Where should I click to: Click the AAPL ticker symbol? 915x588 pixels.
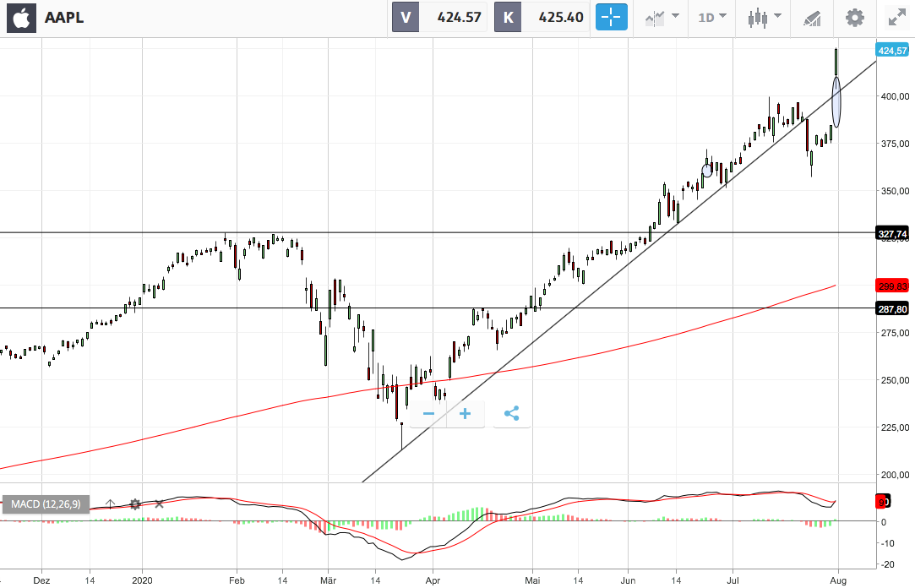[x=64, y=18]
